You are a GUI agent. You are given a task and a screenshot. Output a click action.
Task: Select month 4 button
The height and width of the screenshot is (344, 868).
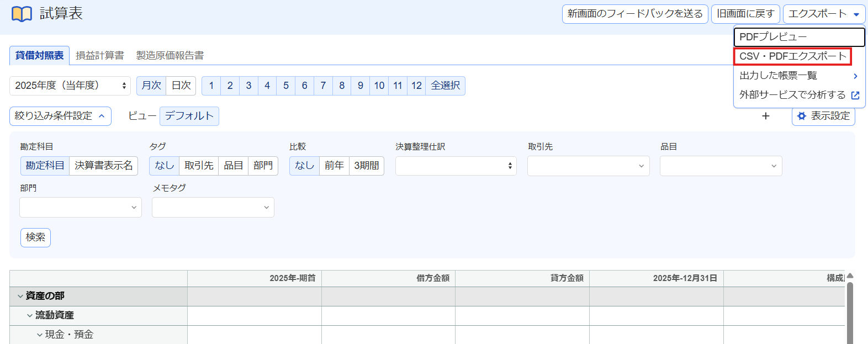[x=267, y=86]
